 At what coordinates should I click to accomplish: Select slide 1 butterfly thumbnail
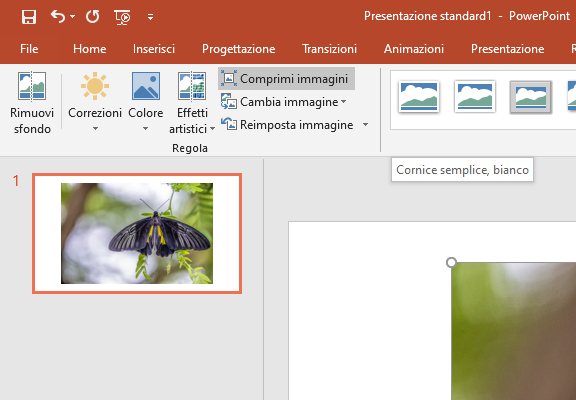[137, 233]
